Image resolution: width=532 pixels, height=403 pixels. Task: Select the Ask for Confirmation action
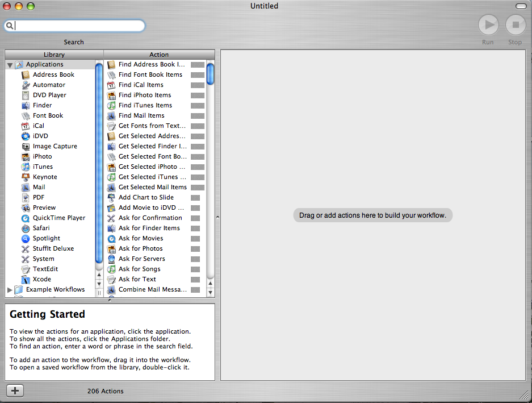156,218
